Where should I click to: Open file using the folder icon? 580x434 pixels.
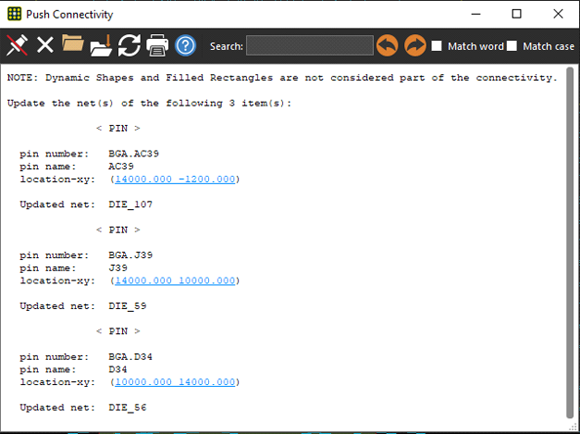click(x=73, y=43)
